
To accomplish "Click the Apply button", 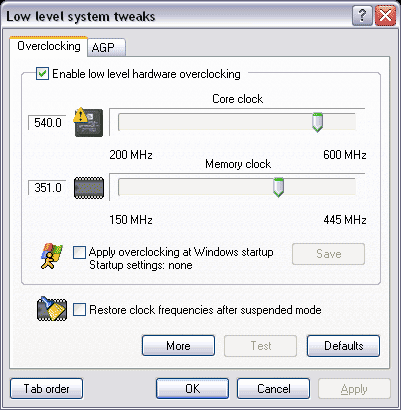I will [354, 389].
